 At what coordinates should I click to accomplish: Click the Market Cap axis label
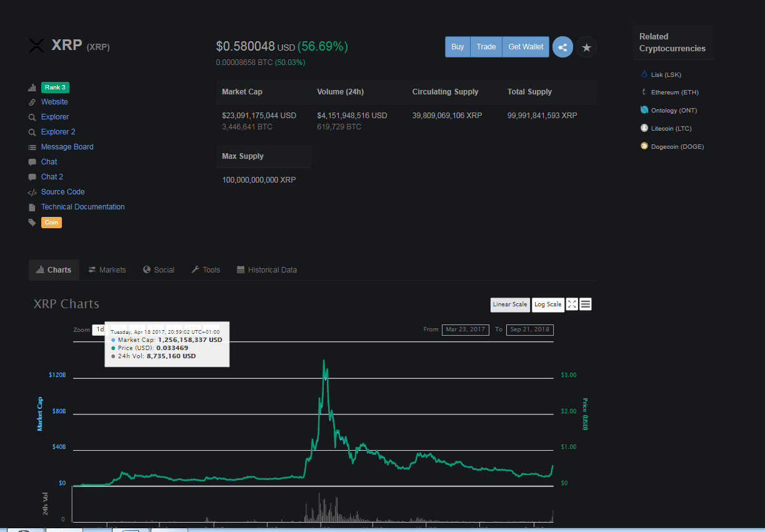(x=40, y=414)
